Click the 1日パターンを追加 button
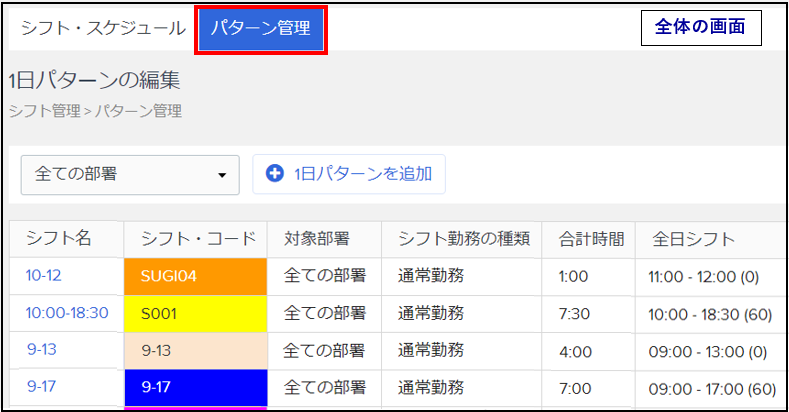Image resolution: width=789 pixels, height=412 pixels. (x=349, y=174)
